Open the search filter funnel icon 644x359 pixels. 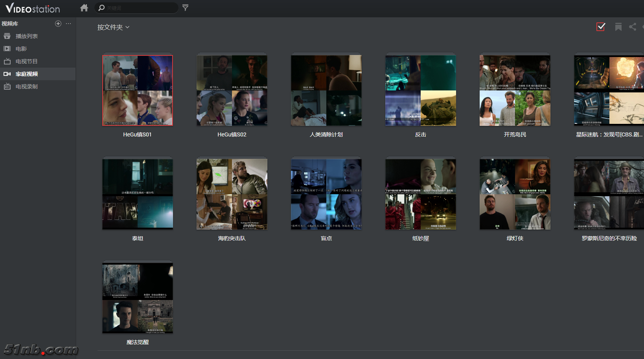pos(185,8)
